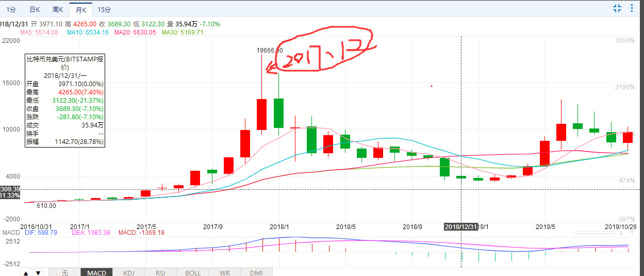The image size is (644, 276).
Task: Select the WR indicator tab
Action: click(x=225, y=272)
